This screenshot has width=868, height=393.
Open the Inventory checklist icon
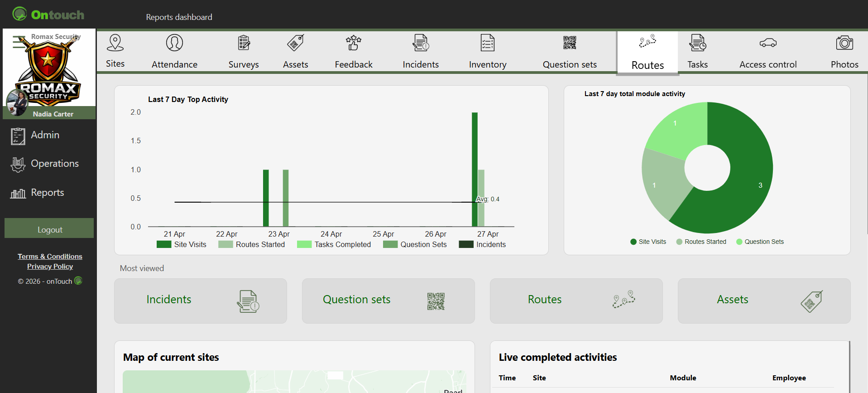pos(488,43)
